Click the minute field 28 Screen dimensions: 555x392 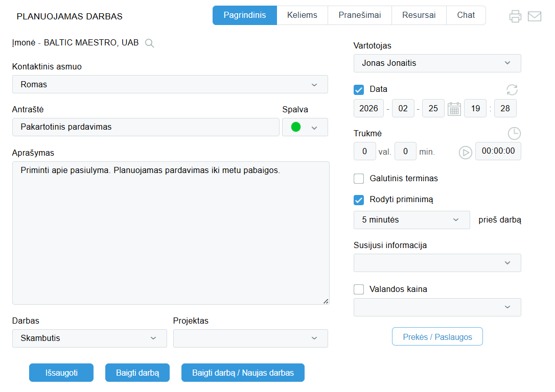tap(505, 109)
